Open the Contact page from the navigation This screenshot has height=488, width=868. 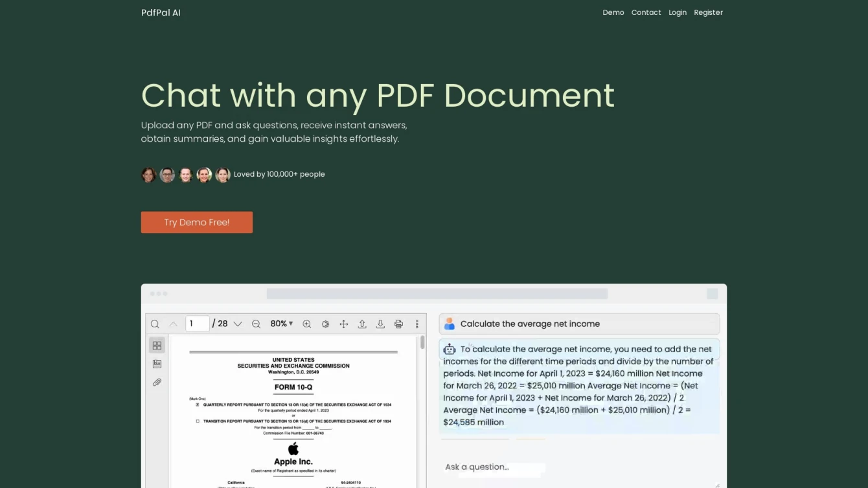(646, 12)
